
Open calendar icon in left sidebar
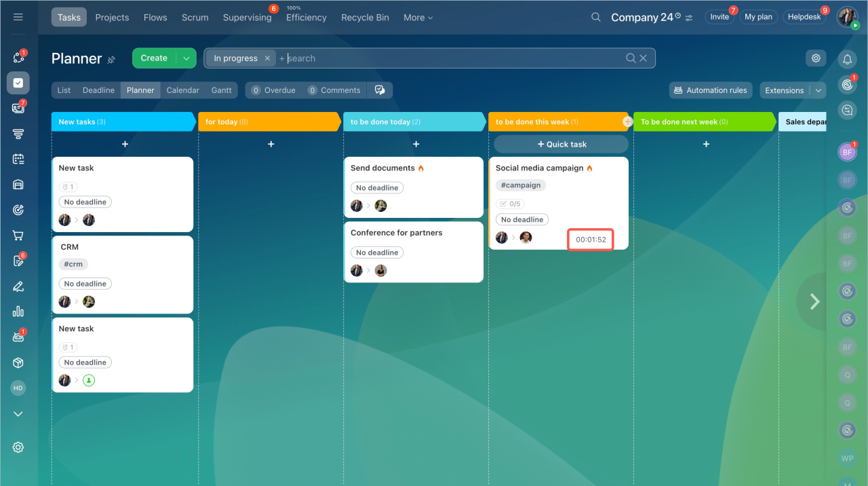(x=18, y=159)
